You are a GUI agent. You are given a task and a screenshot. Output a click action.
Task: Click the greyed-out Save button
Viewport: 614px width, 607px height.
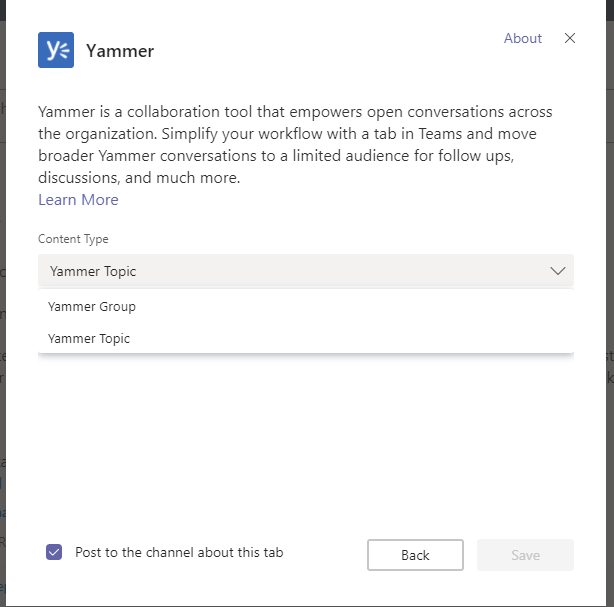[525, 555]
